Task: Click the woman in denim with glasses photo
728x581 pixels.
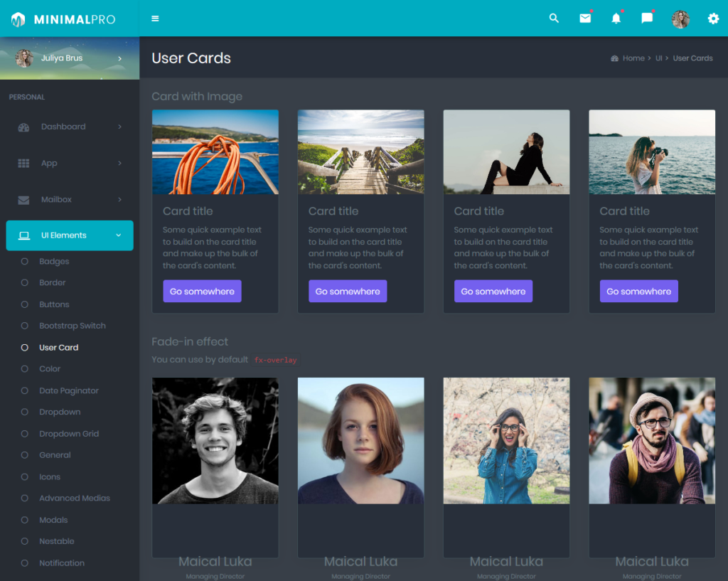Action: pos(506,441)
